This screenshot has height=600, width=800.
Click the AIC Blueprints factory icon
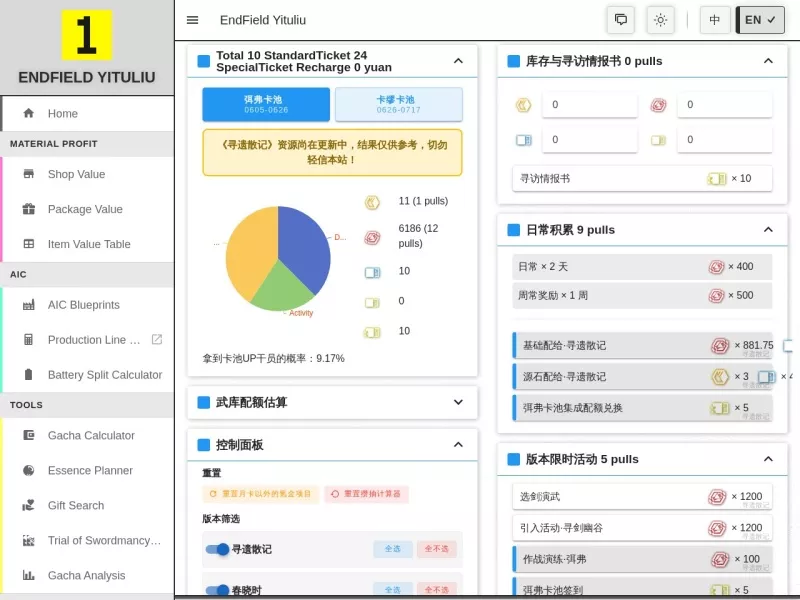coord(29,305)
